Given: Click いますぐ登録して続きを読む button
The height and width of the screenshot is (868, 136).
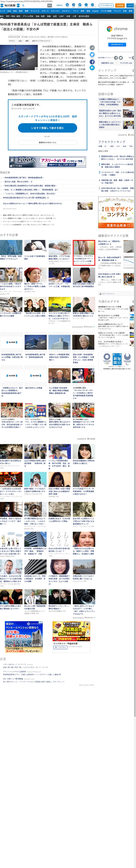Looking at the screenshot, I should (47, 128).
